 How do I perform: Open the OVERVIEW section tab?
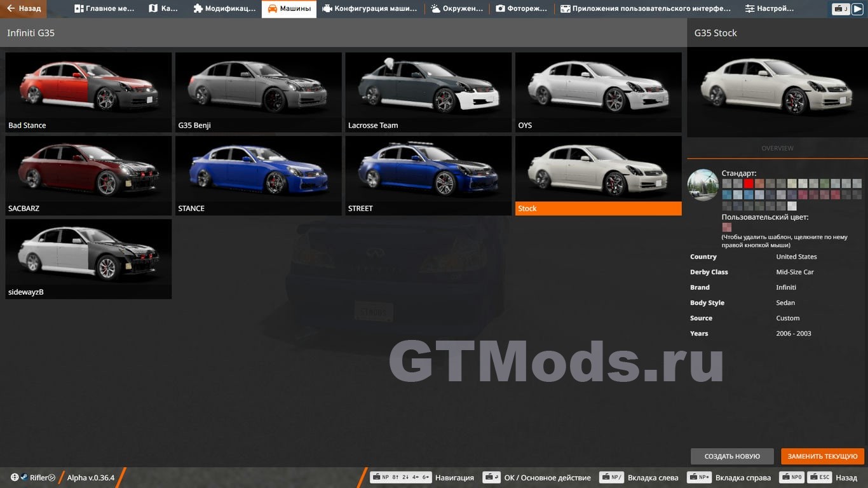(x=777, y=148)
